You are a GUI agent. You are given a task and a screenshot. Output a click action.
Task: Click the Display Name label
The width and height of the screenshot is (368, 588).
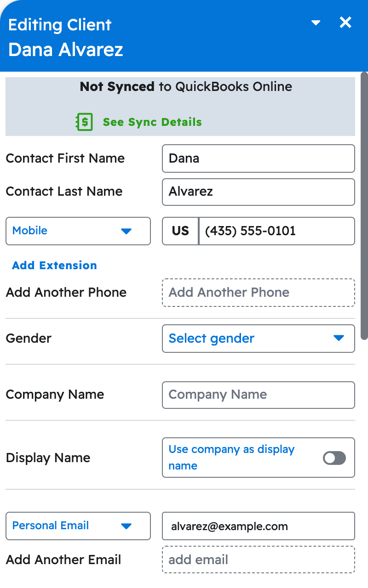pos(48,458)
